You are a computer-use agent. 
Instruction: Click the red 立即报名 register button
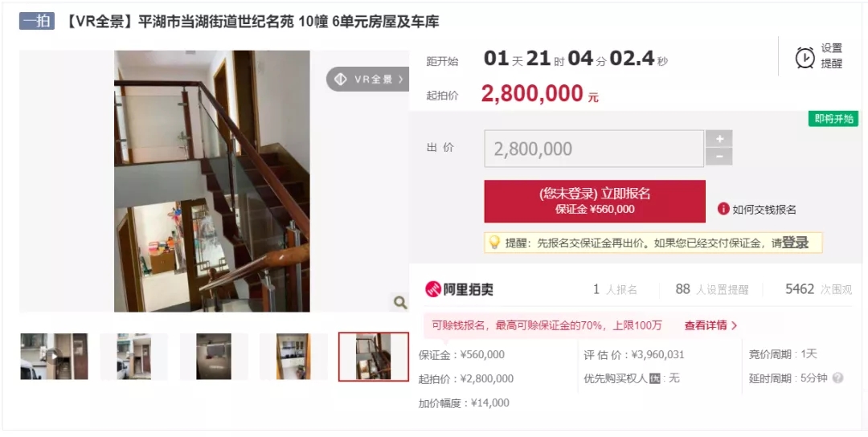pyautogui.click(x=595, y=201)
